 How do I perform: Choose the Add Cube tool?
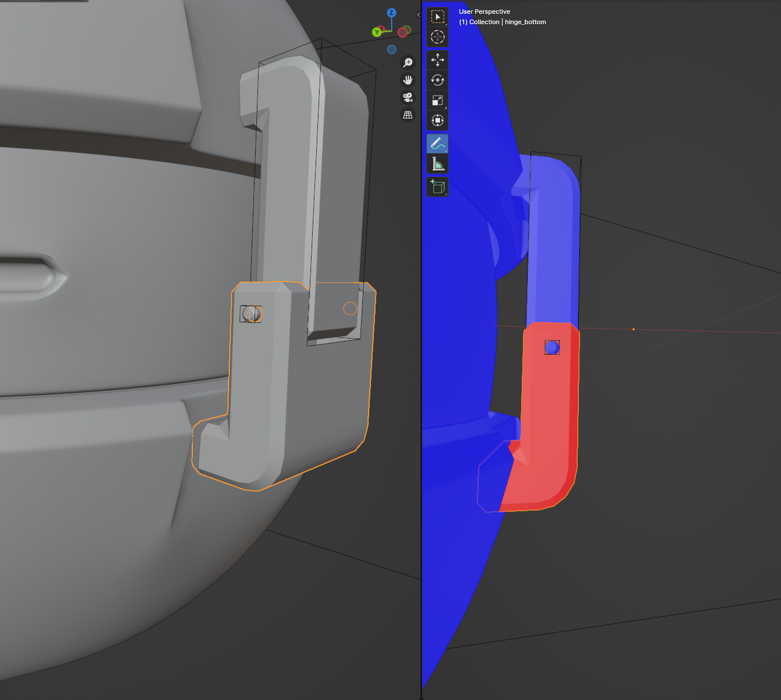coord(437,187)
